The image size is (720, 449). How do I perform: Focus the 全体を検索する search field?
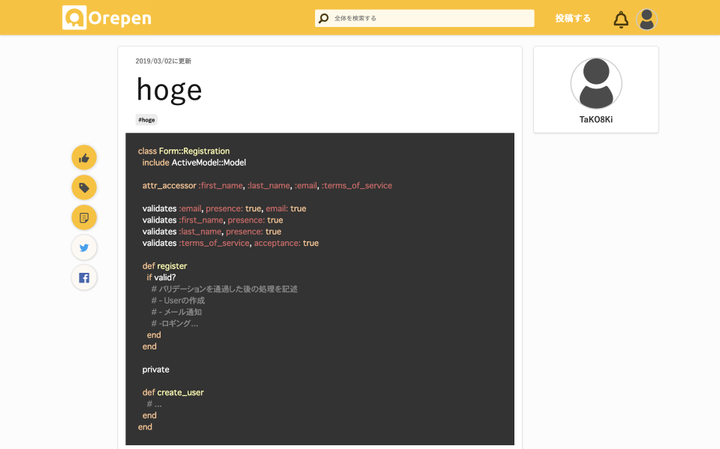point(430,18)
